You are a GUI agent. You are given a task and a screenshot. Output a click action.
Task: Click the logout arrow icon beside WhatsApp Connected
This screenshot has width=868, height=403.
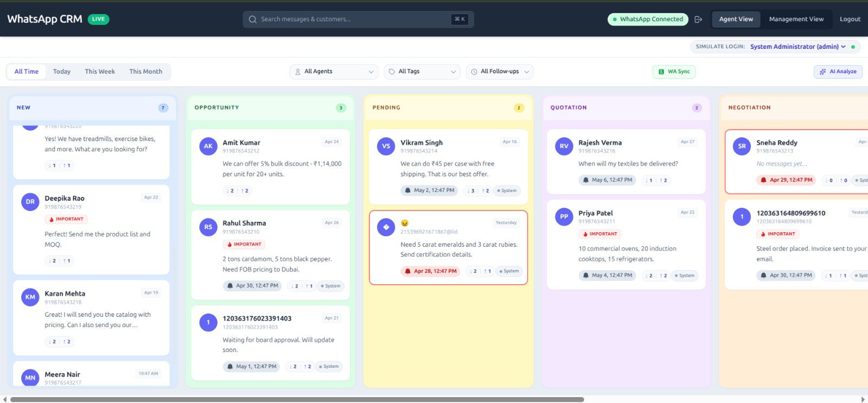pos(698,20)
